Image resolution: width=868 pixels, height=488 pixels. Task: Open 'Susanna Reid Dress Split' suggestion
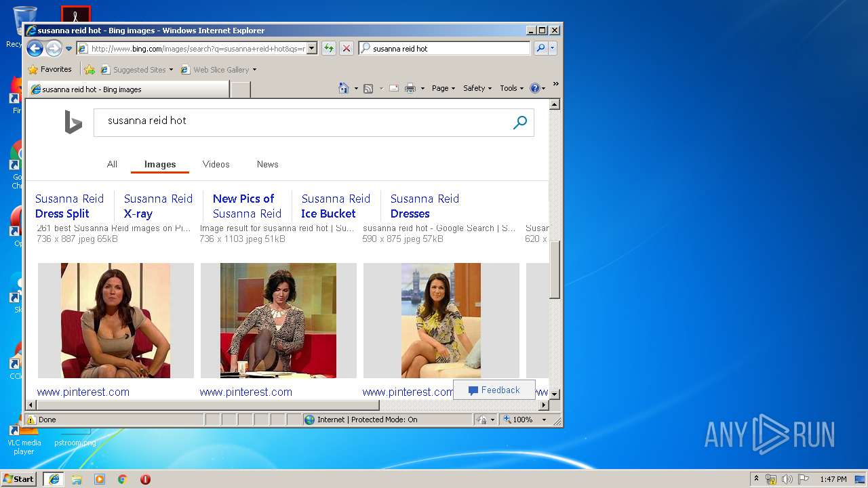click(x=69, y=206)
